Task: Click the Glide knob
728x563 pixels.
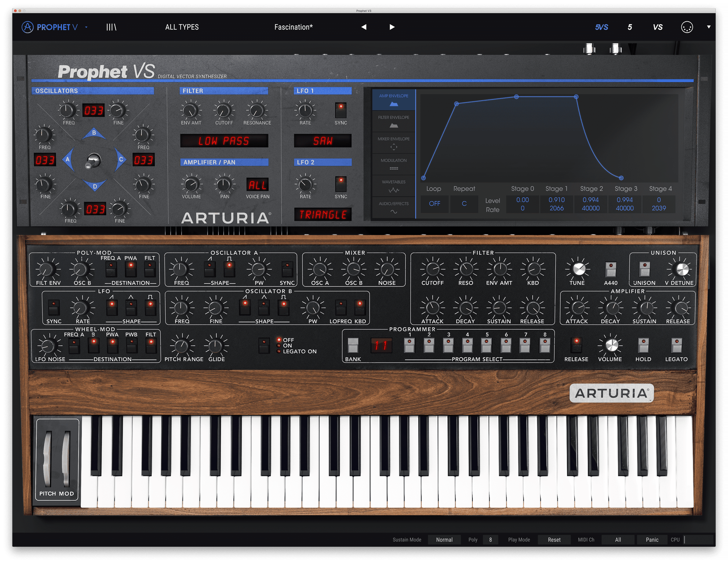Action: [x=215, y=345]
